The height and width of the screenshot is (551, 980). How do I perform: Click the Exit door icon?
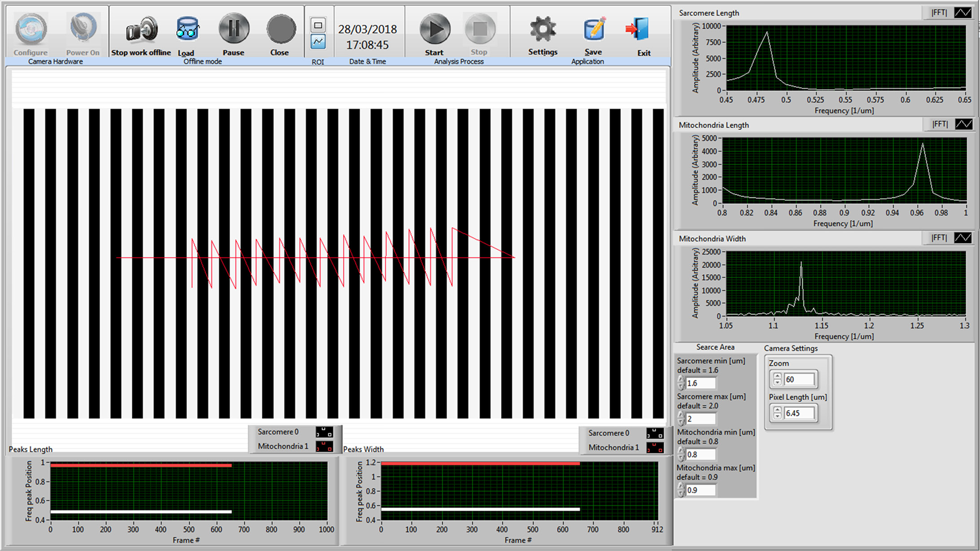(x=638, y=30)
